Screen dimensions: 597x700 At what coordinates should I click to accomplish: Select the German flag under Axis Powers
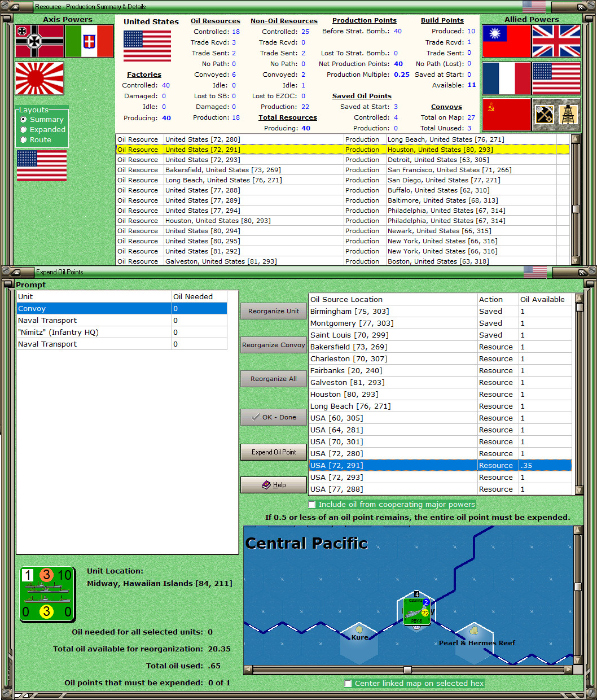39,41
